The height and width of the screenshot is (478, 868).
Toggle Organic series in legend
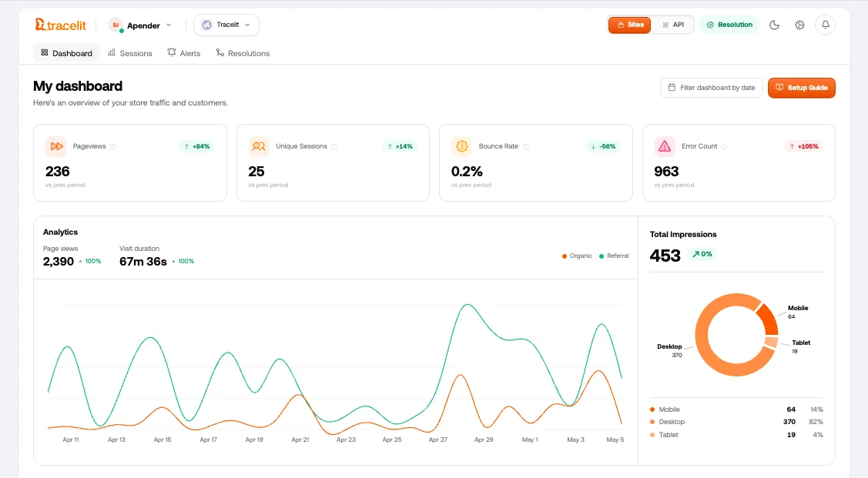577,256
